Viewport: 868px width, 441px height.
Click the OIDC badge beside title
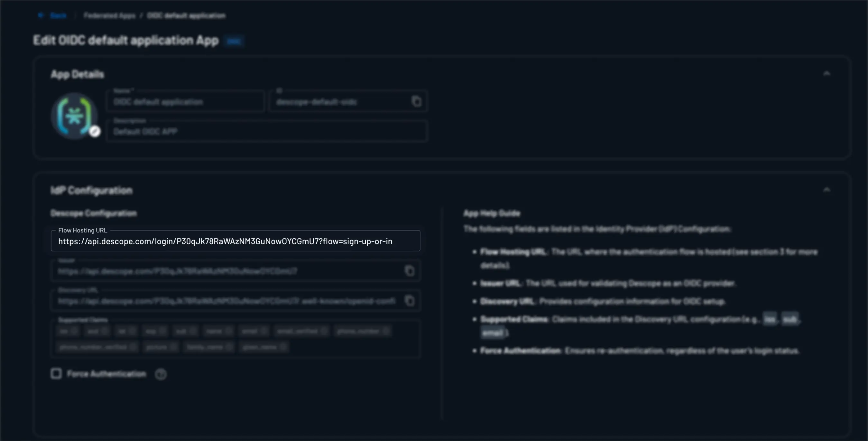(x=234, y=42)
